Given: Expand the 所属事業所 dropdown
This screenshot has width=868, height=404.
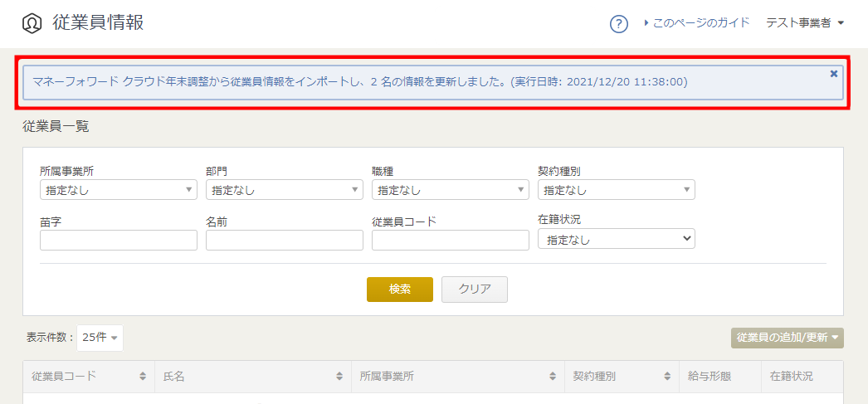Looking at the screenshot, I should point(118,191).
